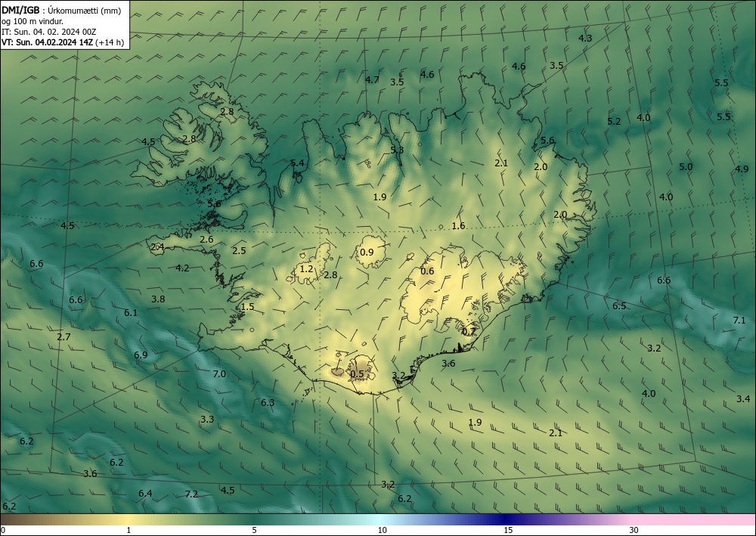Click the value 4.7 on the map
Screen dimensions: 756x536
tap(372, 80)
